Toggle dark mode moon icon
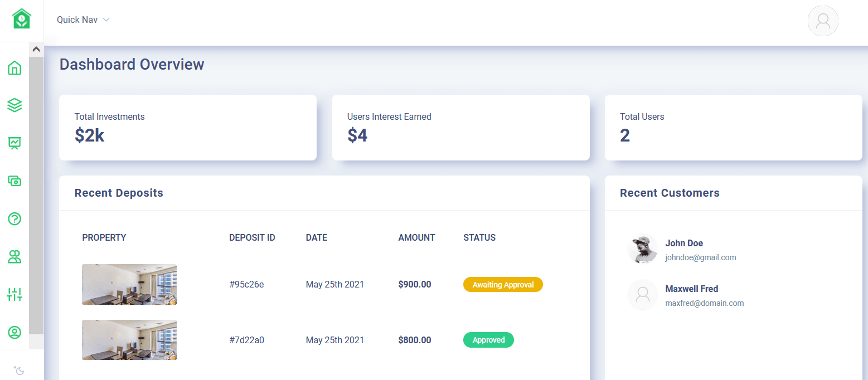 coord(19,370)
